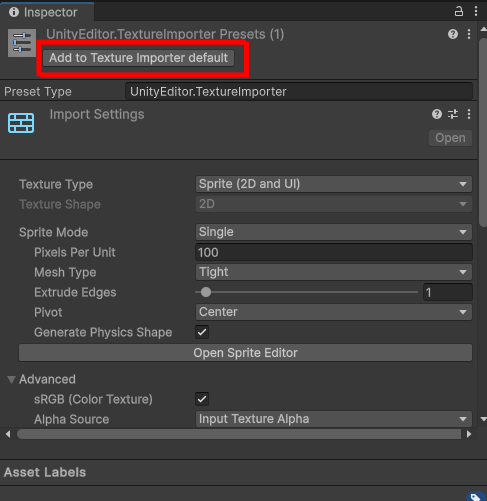This screenshot has width=487, height=501.
Task: Click the Extrude Edges label
Action: coord(75,292)
